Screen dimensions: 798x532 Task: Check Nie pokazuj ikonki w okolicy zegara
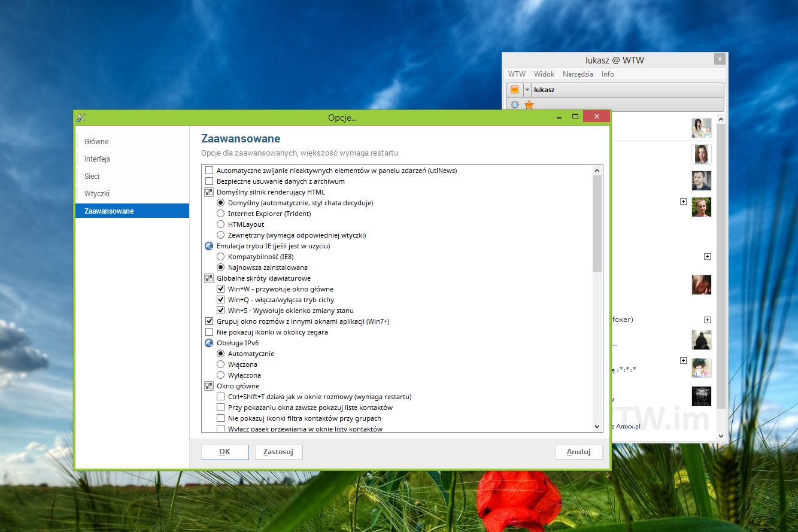[209, 332]
